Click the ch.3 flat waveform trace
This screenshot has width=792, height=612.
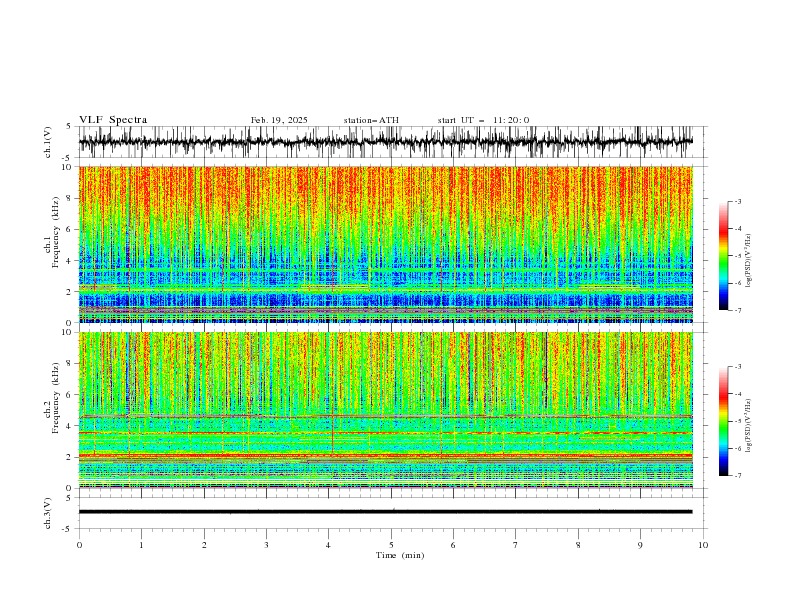[386, 512]
